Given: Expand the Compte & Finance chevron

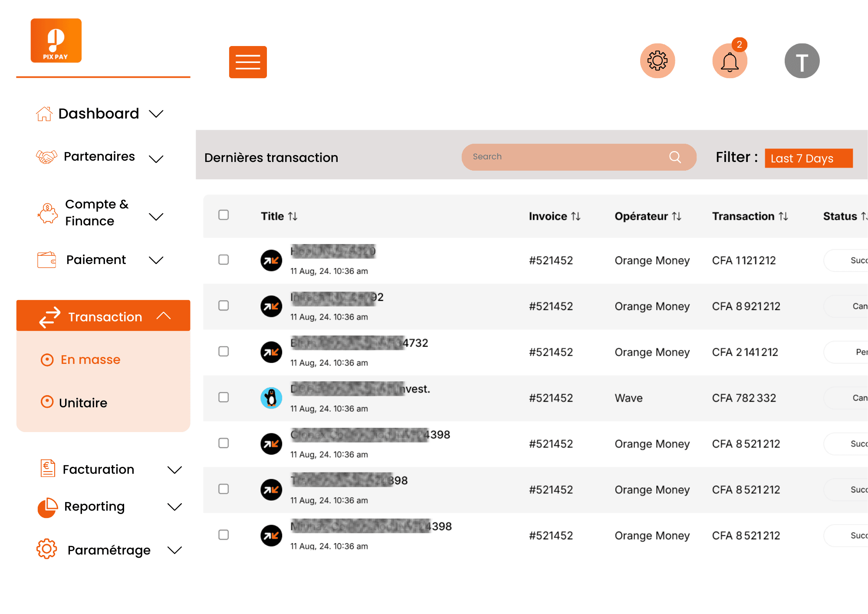Looking at the screenshot, I should (x=156, y=217).
